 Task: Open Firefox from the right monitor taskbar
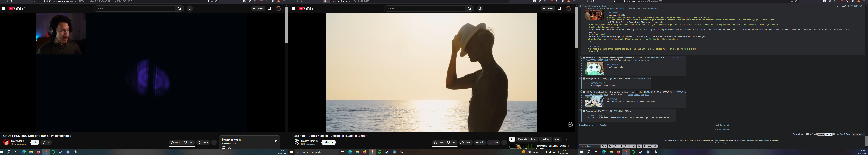pos(619,152)
